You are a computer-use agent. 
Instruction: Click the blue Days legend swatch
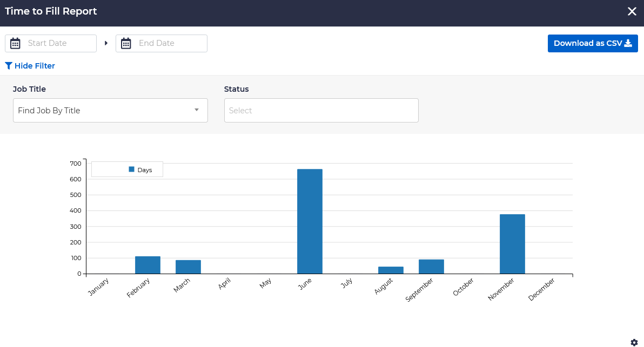tap(131, 169)
